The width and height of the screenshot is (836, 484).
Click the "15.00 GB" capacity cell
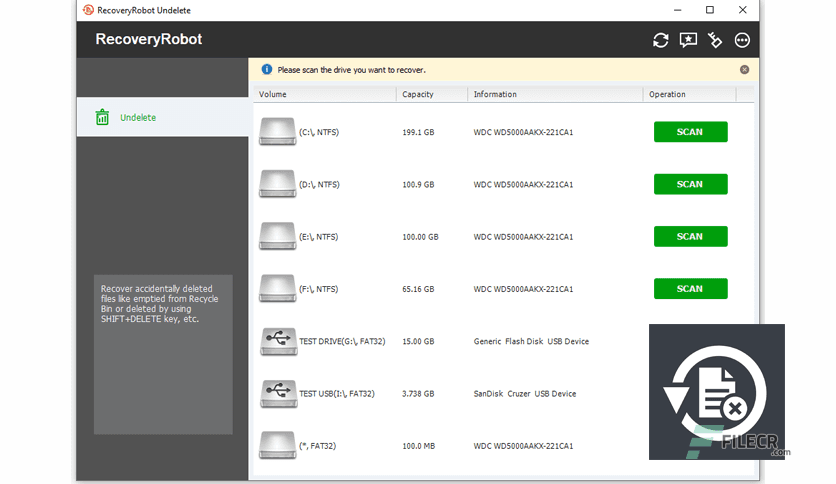pos(419,341)
